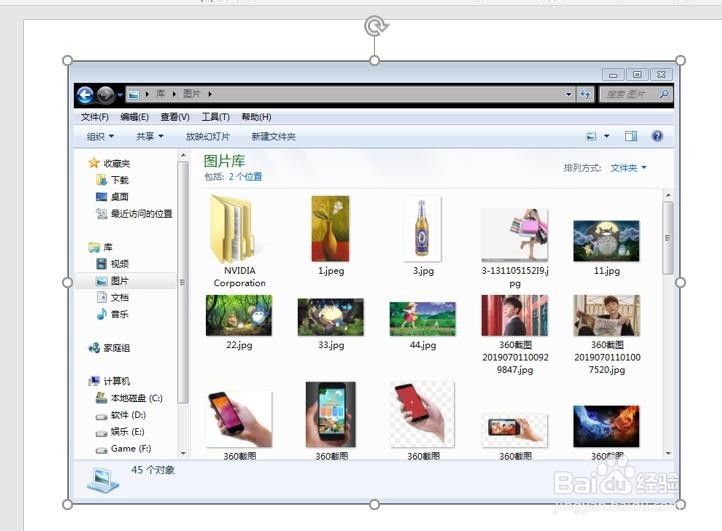Select 桌面 in navigation pane
The image size is (722, 531).
click(x=112, y=197)
